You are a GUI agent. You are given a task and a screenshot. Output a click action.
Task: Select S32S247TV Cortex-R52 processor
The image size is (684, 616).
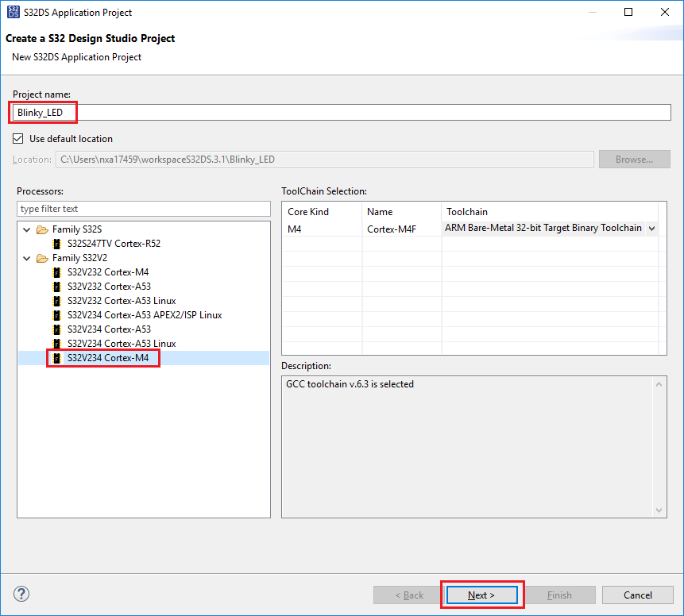click(x=114, y=244)
